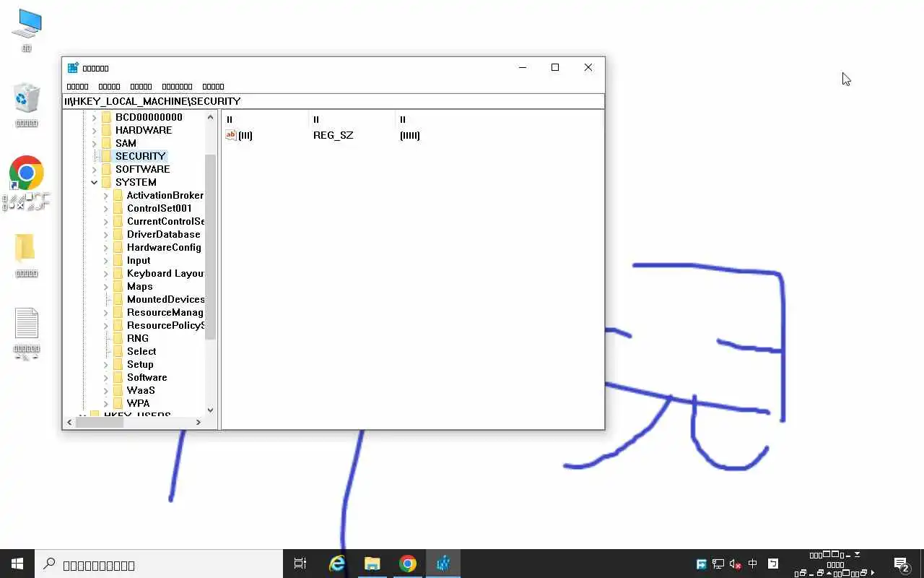Screen dimensions: 924x578
Task: Expand the Setup subkey
Action: tap(105, 364)
